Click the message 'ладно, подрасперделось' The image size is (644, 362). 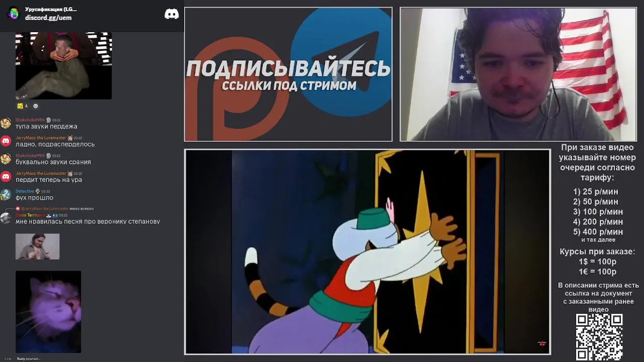[x=55, y=144]
